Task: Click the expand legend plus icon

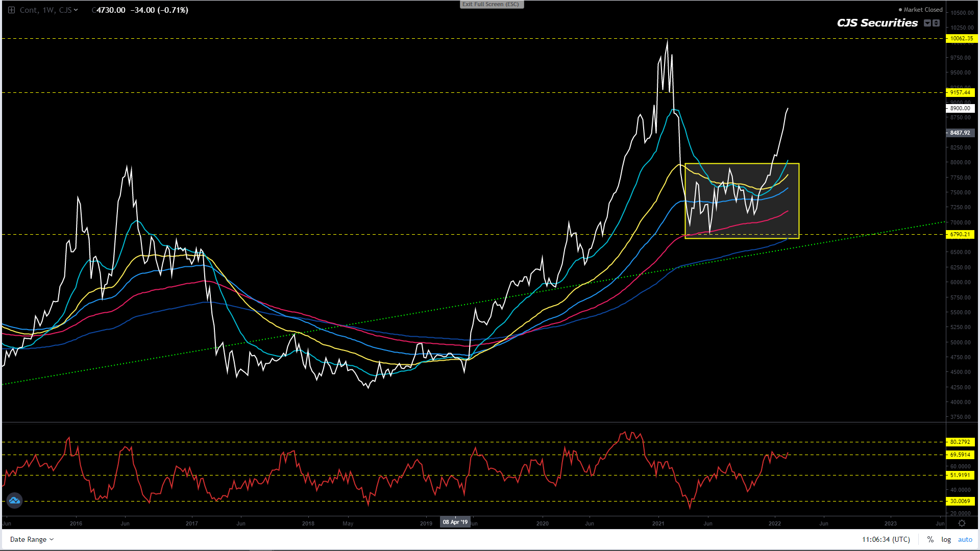Action: pos(11,10)
